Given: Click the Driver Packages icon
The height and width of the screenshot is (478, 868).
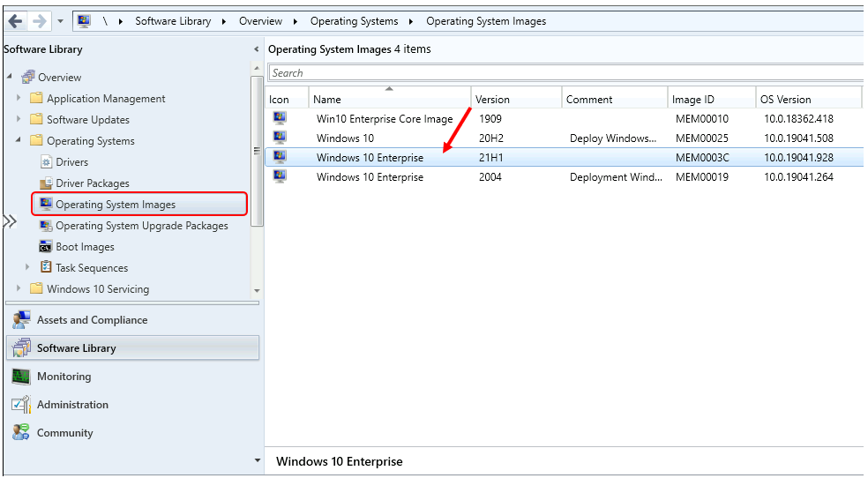Looking at the screenshot, I should [x=46, y=183].
